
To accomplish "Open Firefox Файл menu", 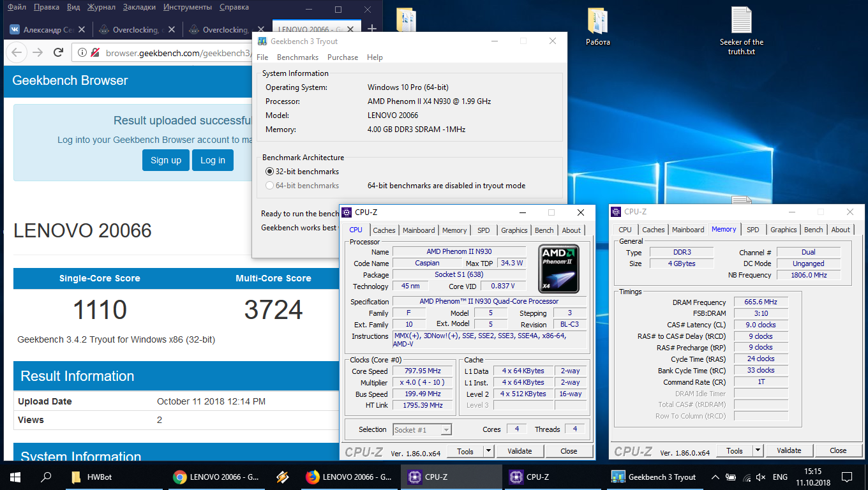I will 17,7.
